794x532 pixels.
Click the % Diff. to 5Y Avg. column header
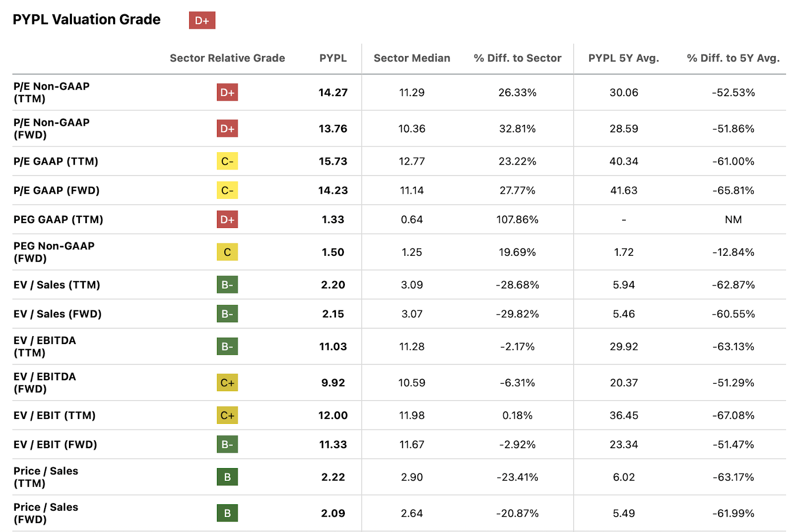point(733,58)
